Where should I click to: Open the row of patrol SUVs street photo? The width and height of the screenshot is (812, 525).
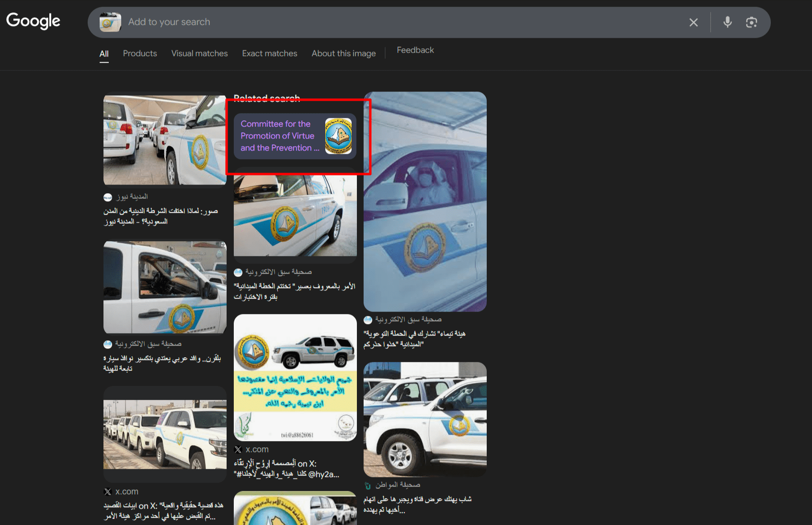coord(165,434)
